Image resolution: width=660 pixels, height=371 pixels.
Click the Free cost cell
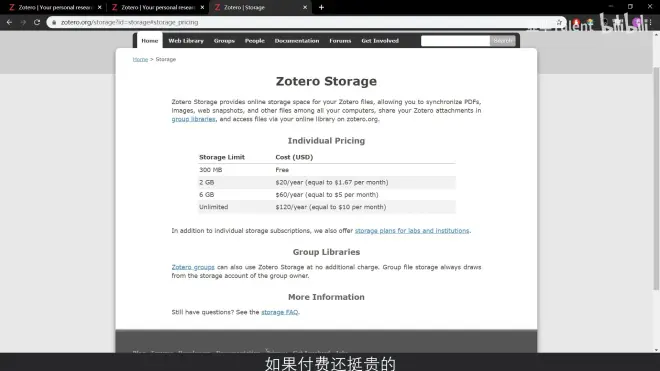click(x=282, y=170)
